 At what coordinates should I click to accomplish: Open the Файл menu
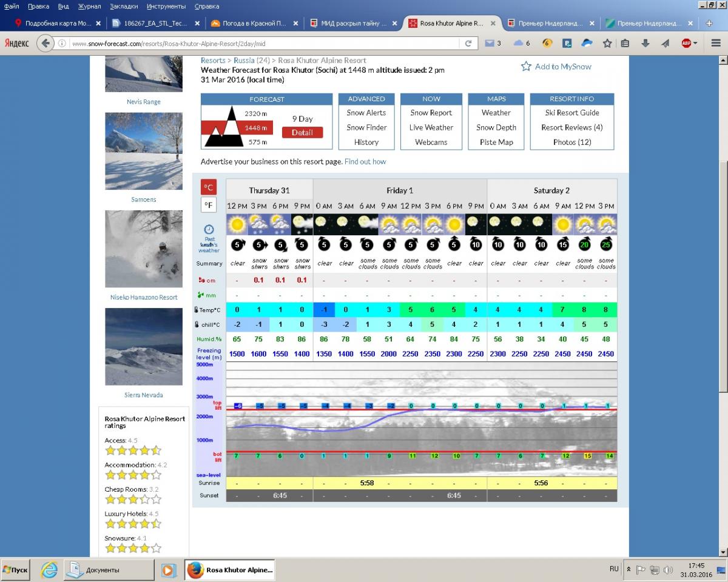point(11,6)
